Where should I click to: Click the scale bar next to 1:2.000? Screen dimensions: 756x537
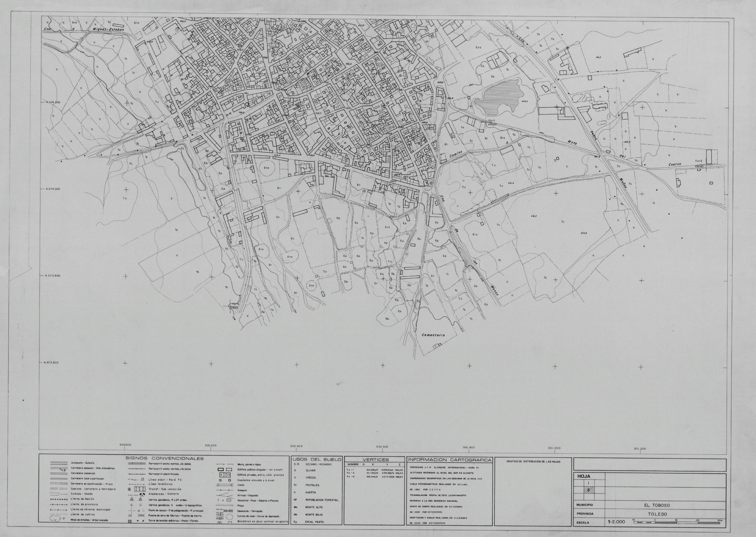677,523
